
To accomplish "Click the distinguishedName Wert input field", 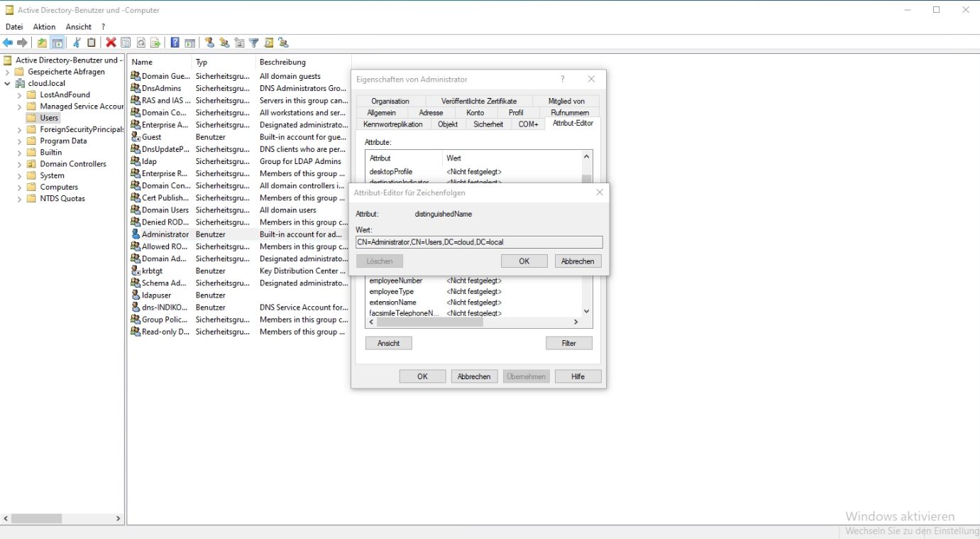I will pos(479,242).
